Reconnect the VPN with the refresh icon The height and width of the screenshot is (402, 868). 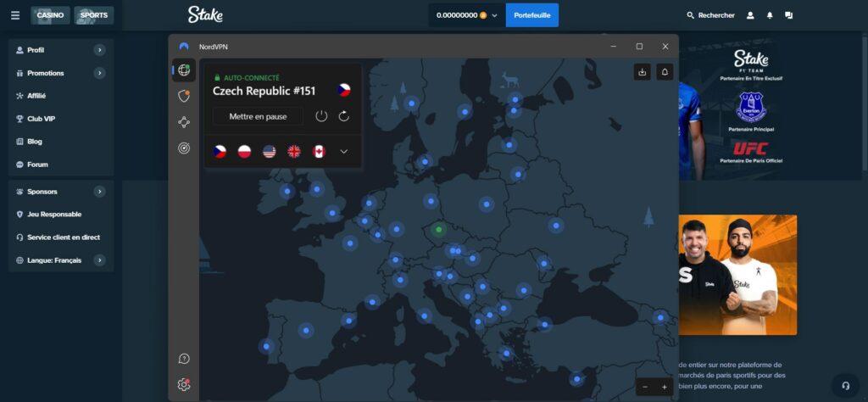coord(344,116)
